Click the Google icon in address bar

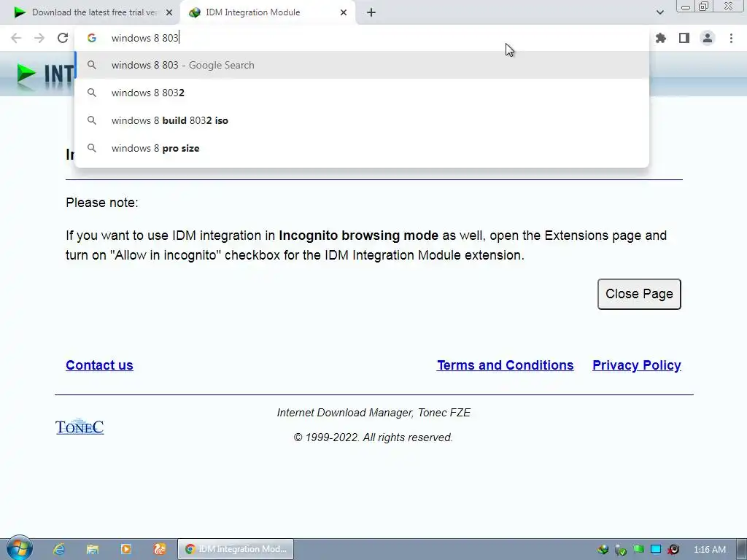[92, 38]
